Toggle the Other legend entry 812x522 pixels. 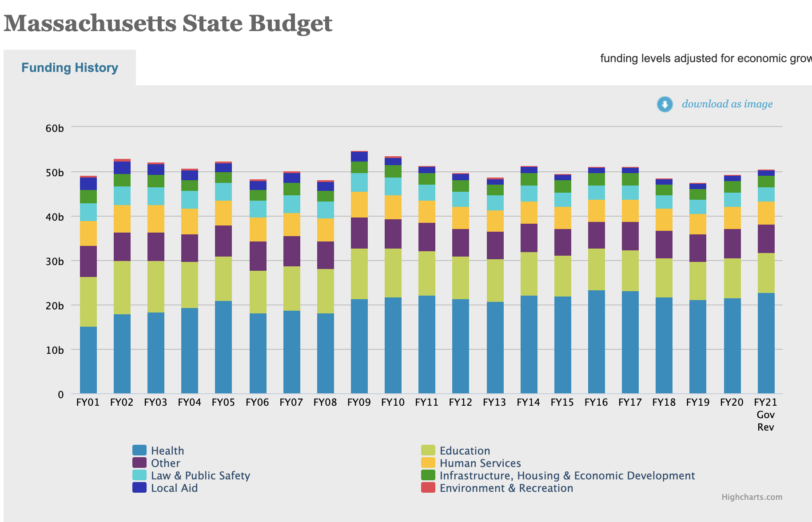pyautogui.click(x=165, y=463)
